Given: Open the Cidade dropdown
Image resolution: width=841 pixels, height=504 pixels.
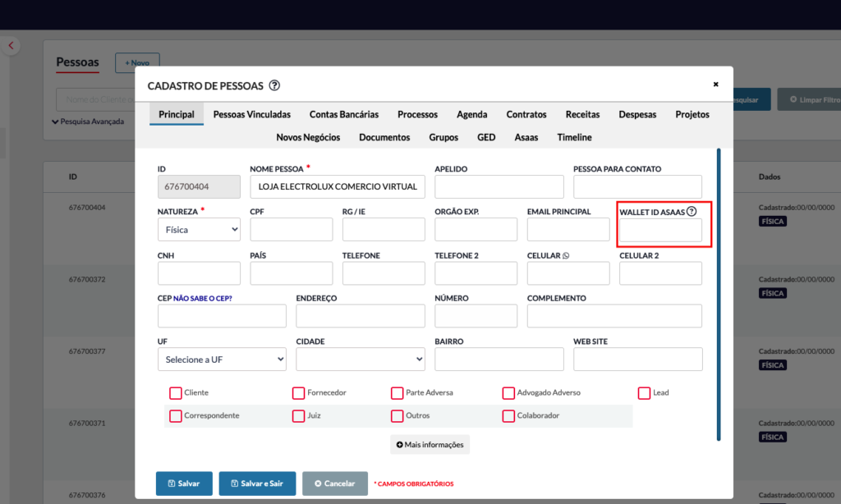Looking at the screenshot, I should [x=361, y=360].
